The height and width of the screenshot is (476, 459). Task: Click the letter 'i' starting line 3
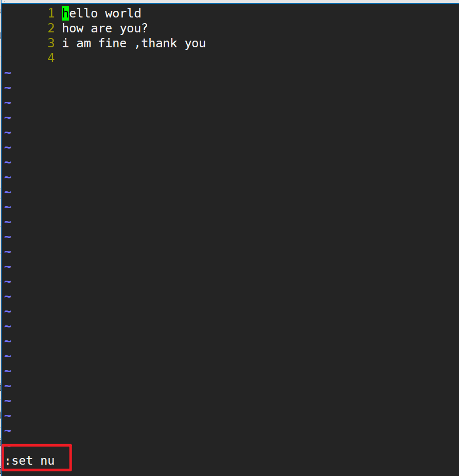click(x=65, y=43)
